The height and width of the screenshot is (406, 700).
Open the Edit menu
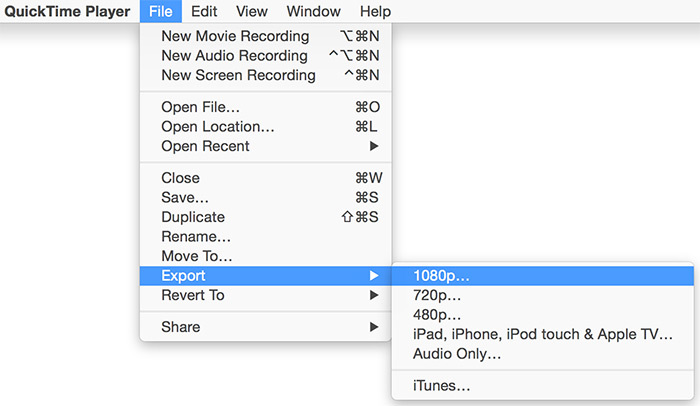click(x=204, y=11)
